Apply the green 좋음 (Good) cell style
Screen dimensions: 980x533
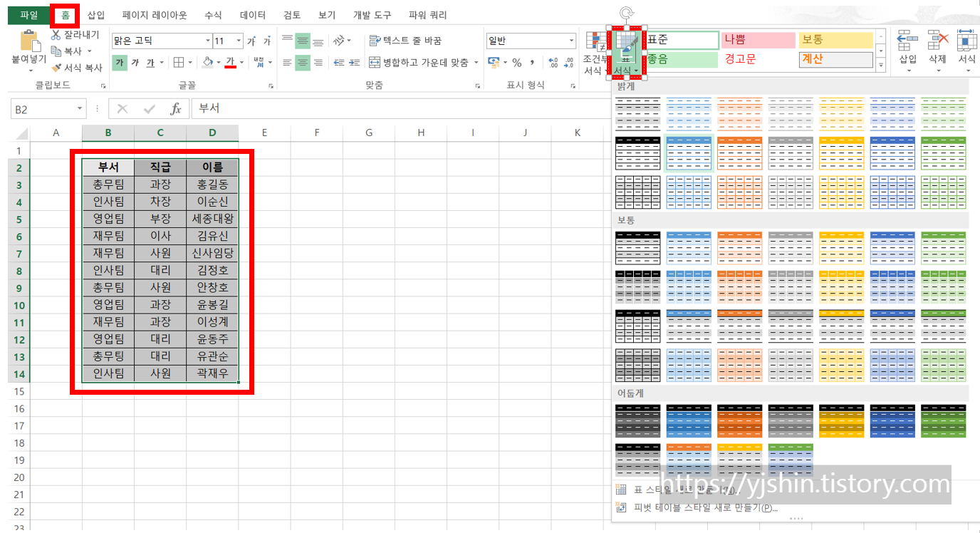(x=682, y=59)
